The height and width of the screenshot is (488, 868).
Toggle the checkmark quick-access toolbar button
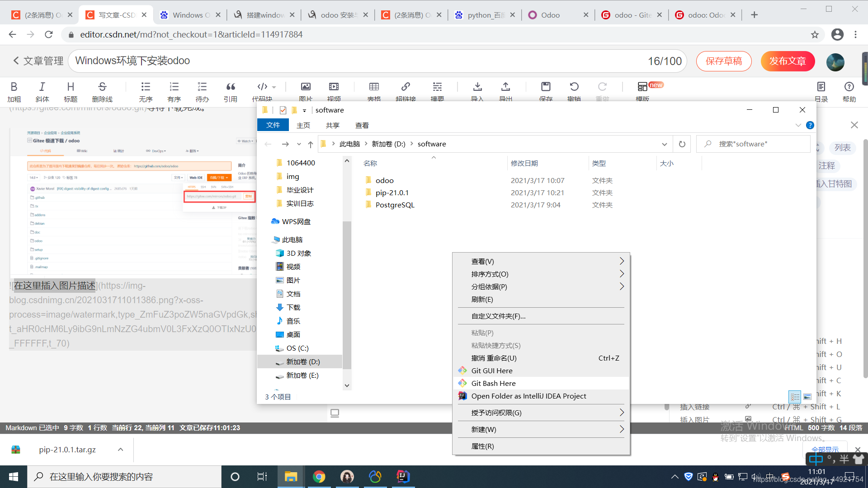coord(283,110)
